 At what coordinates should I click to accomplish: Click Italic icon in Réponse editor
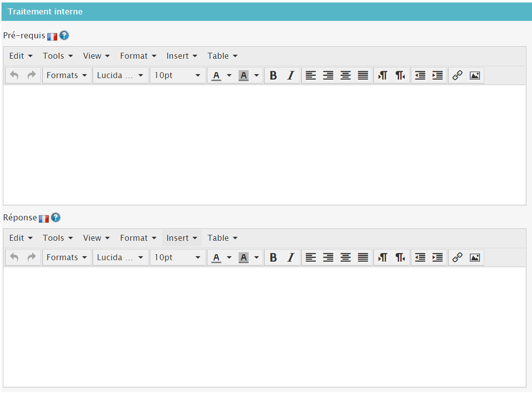point(291,258)
